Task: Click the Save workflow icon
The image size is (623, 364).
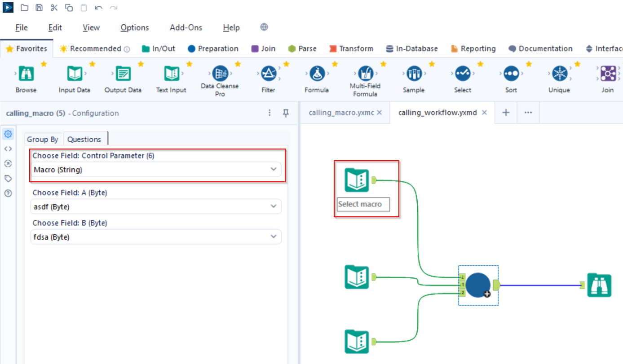Action: [x=39, y=8]
